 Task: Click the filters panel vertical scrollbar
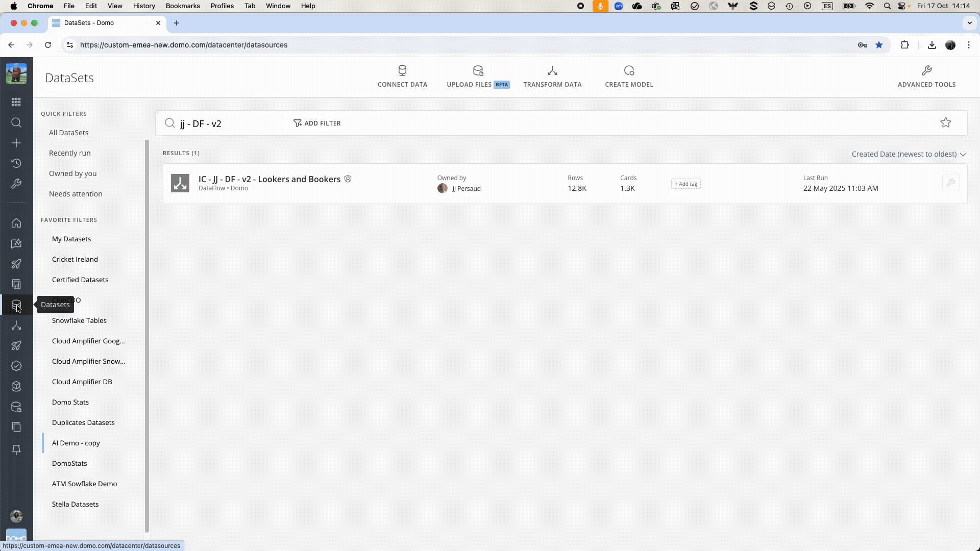tap(147, 337)
